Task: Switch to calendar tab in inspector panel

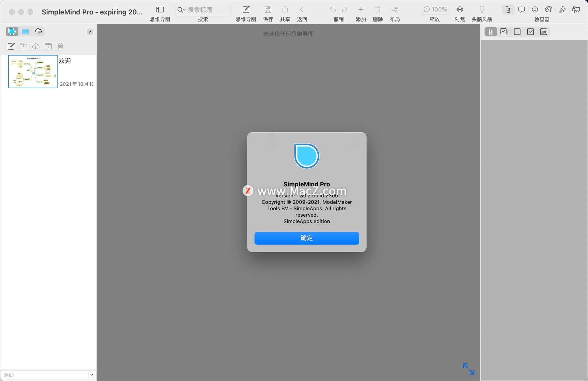Action: [x=544, y=32]
